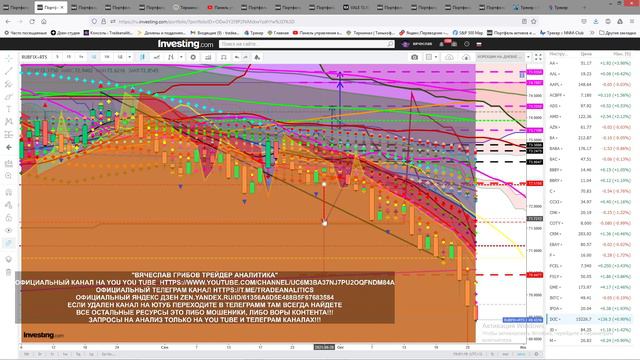Select the highlighted daily timeframe button
Screen dimensions: 640x360
[94, 57]
